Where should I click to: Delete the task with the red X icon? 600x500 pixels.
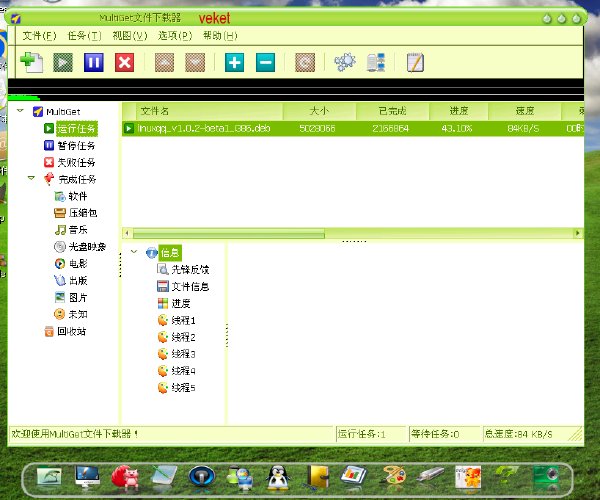coord(125,62)
